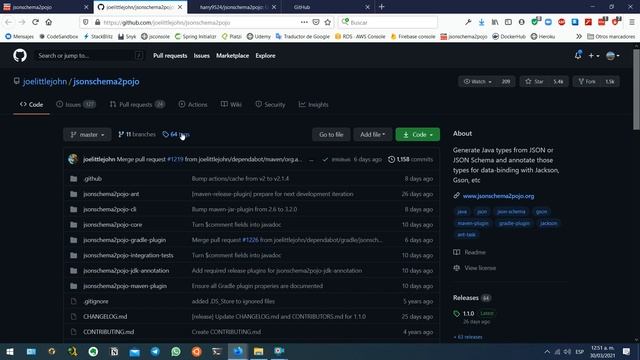Screen dimensions: 640x360
Task: Open the Spring Initializr bookmark
Action: click(196, 36)
